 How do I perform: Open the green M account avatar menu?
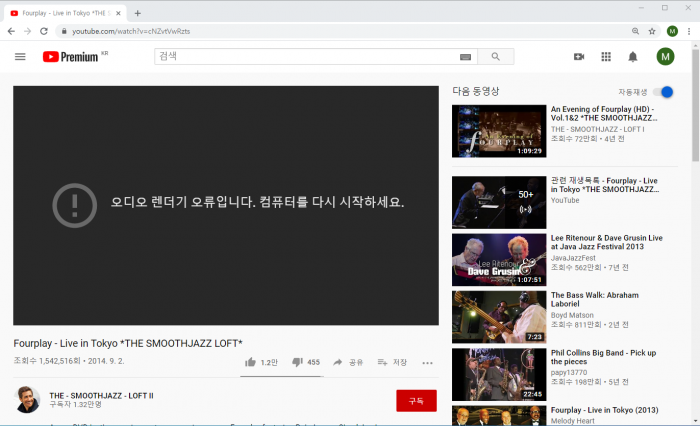(x=665, y=57)
